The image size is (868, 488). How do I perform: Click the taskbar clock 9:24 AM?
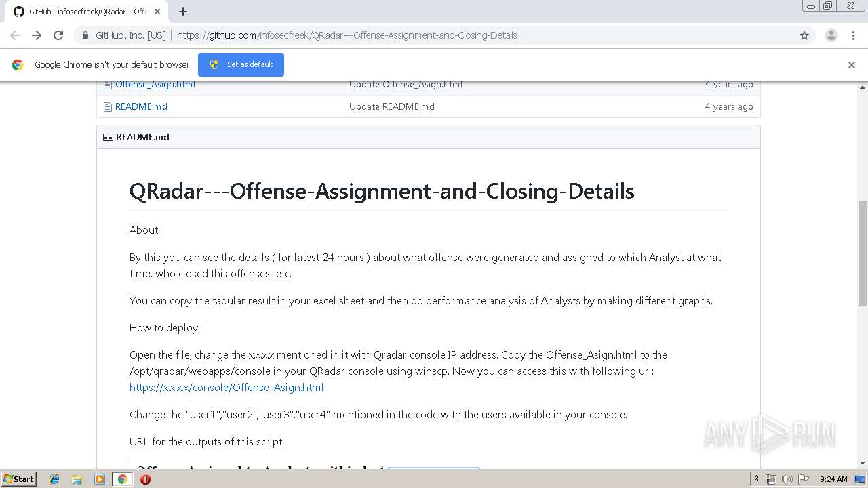point(833,479)
